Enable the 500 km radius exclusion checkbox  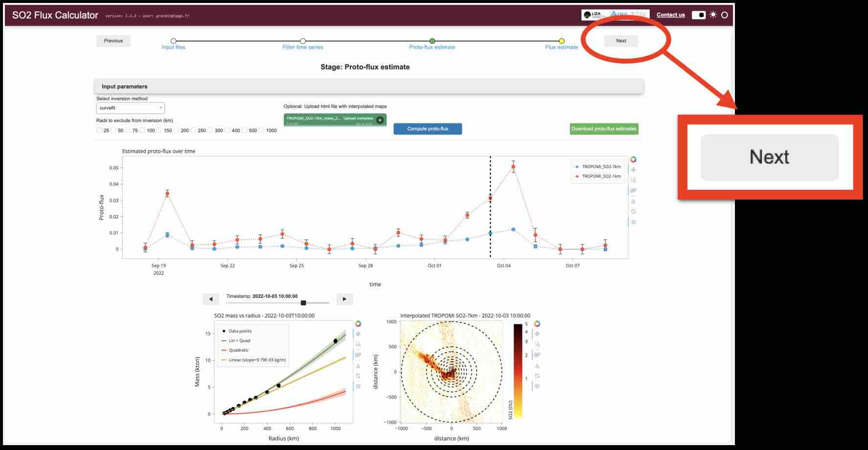click(x=245, y=131)
